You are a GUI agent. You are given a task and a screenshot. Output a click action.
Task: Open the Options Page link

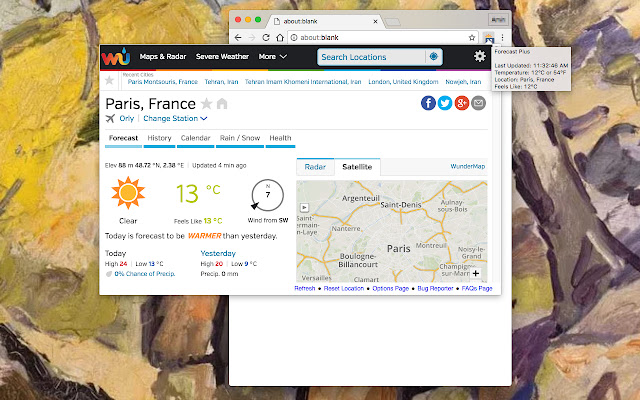391,288
